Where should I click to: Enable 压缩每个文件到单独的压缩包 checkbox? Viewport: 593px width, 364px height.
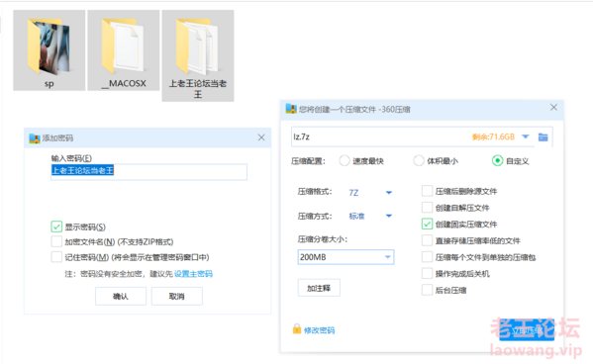(x=427, y=257)
